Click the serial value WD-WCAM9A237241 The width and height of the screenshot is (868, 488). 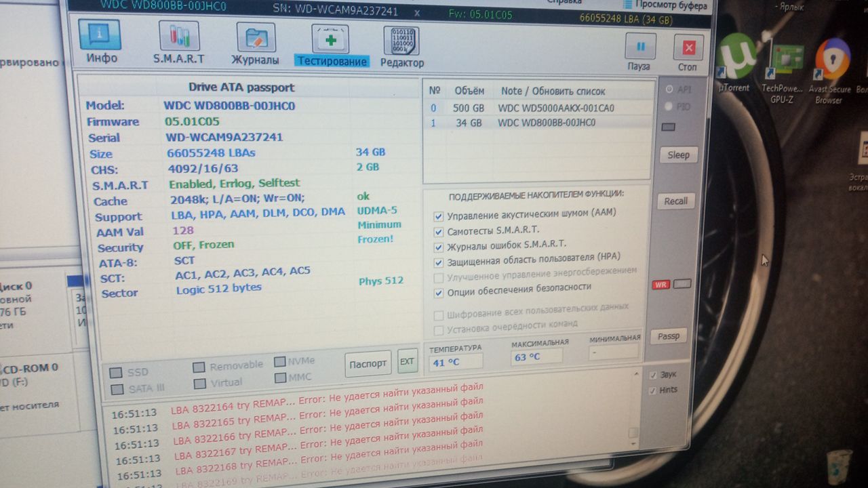224,137
